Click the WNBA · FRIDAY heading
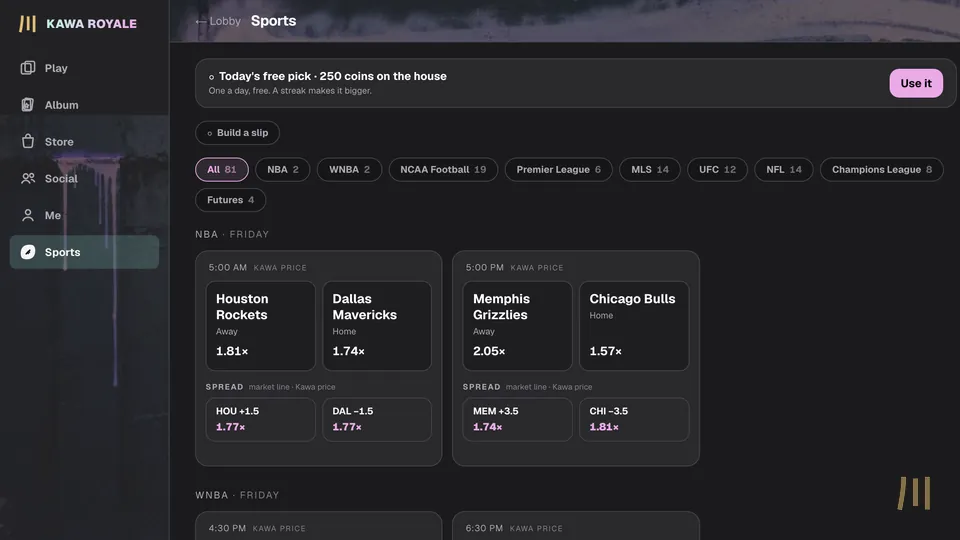960x540 pixels. (237, 495)
